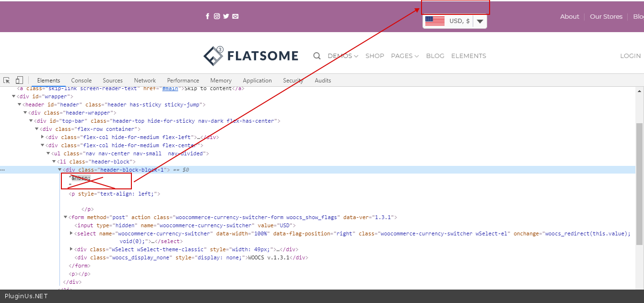The width and height of the screenshot is (644, 303).
Task: Open the Instagram social icon
Action: (x=217, y=16)
